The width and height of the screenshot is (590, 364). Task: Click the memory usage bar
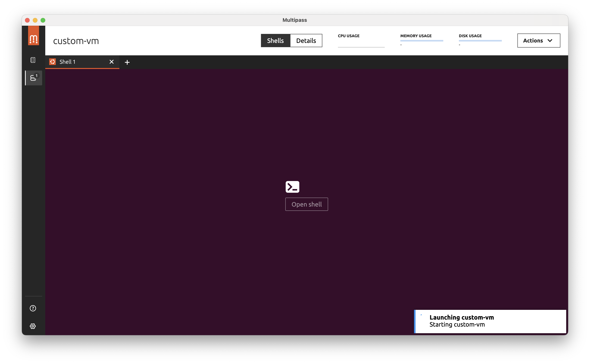(422, 41)
